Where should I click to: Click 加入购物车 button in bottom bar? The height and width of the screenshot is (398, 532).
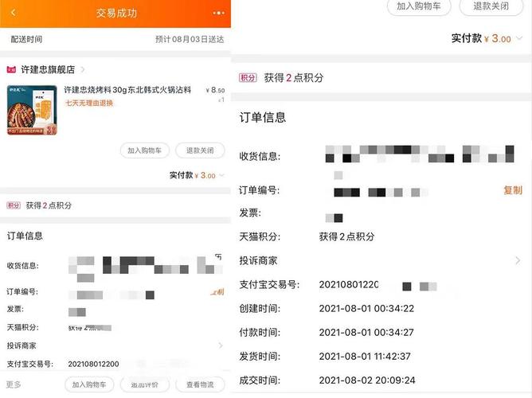tap(89, 384)
